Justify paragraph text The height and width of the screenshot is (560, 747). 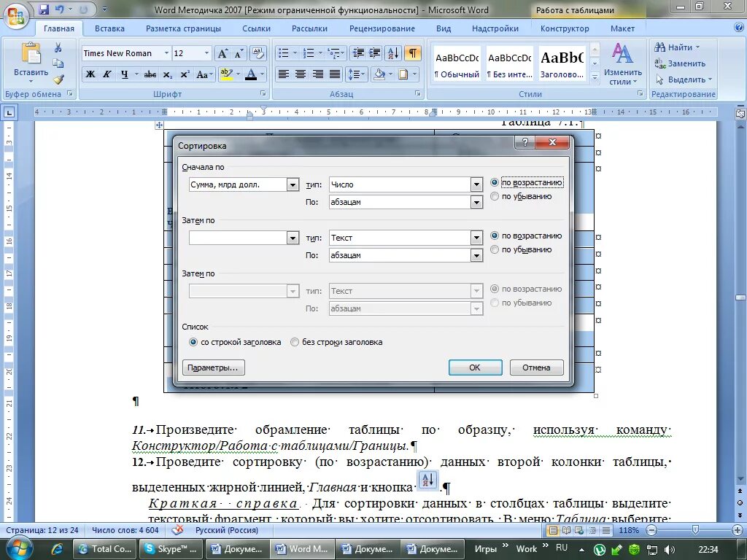tap(335, 74)
